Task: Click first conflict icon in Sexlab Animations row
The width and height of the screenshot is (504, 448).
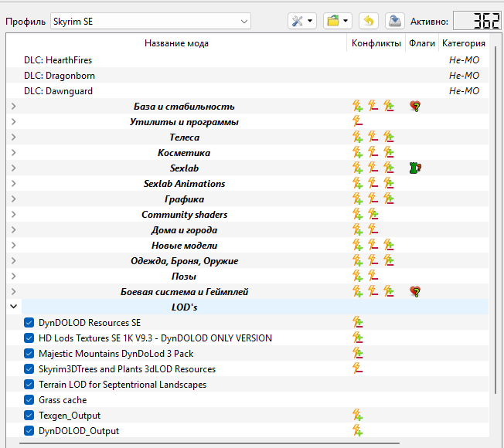Action: [x=357, y=183]
